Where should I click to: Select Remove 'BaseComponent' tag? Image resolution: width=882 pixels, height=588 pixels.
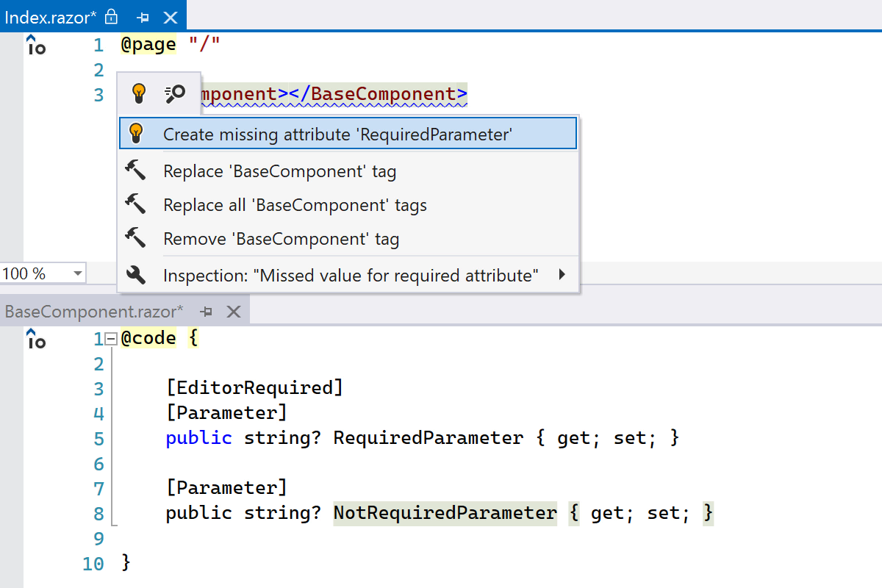tap(281, 239)
